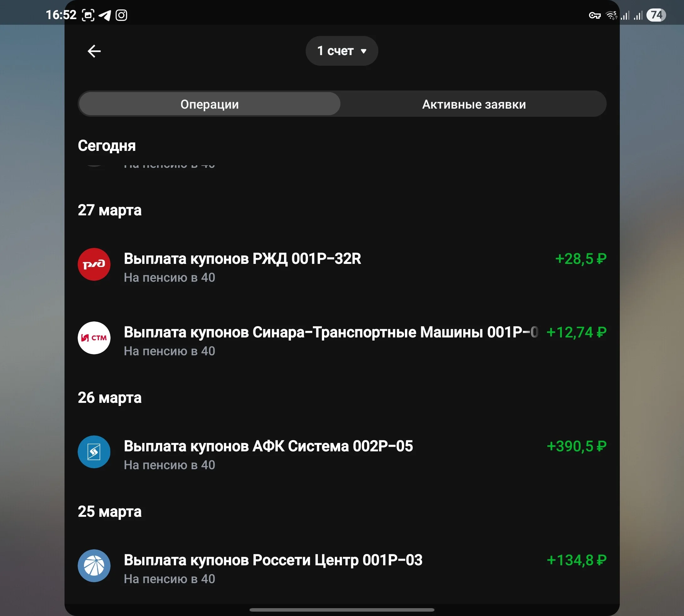Open Выплата купонов Синара-Транспортные Машины operation

(x=342, y=341)
